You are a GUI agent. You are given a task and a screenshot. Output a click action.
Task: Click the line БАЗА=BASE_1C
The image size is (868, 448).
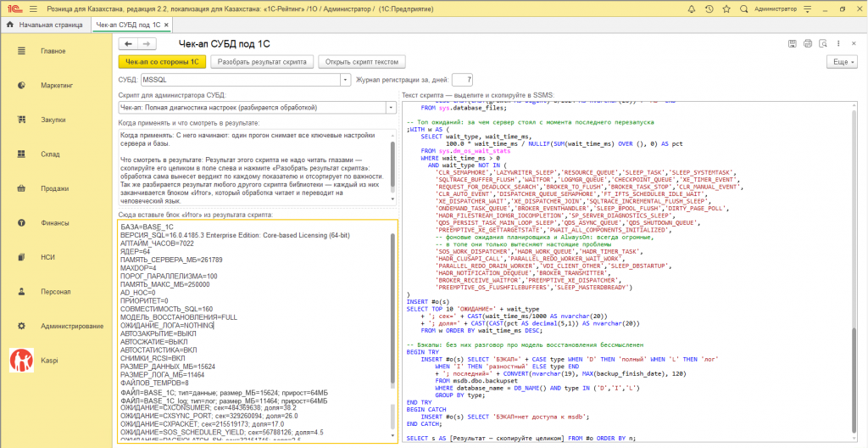[x=147, y=227]
